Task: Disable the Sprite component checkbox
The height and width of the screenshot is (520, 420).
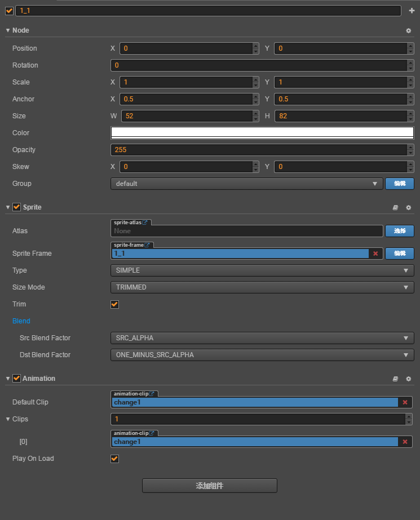Action: coord(16,207)
